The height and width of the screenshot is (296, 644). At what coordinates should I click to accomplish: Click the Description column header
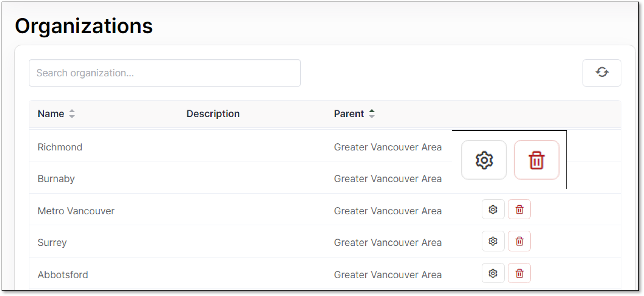click(x=213, y=114)
